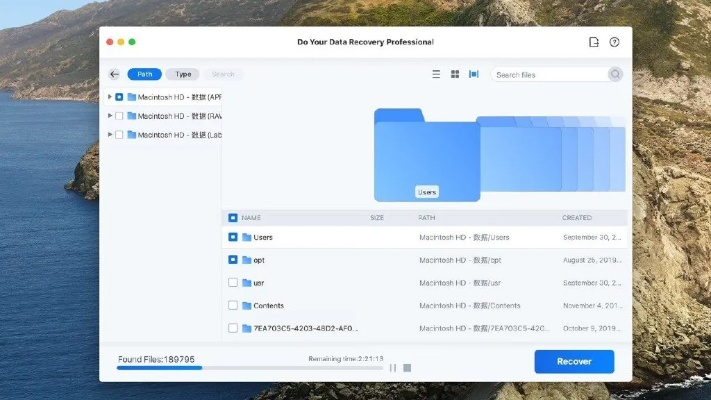This screenshot has width=711, height=400.
Task: Select the Contents row name text
Action: click(268, 305)
